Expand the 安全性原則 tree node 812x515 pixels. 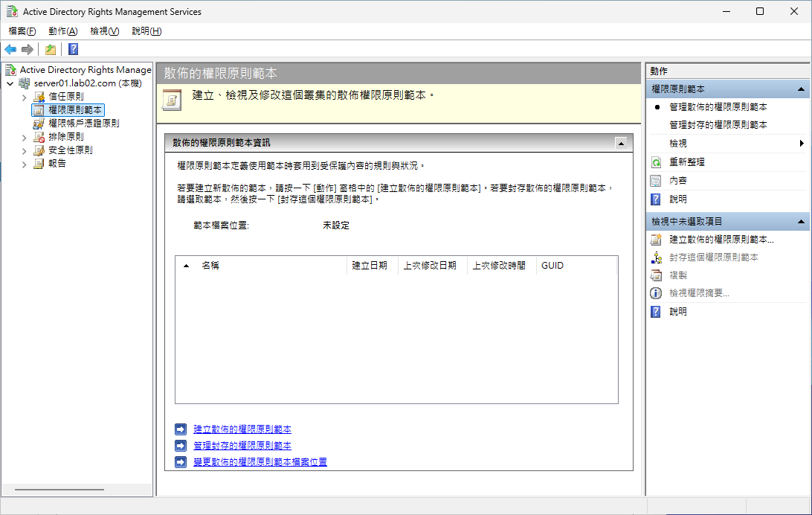[x=24, y=151]
